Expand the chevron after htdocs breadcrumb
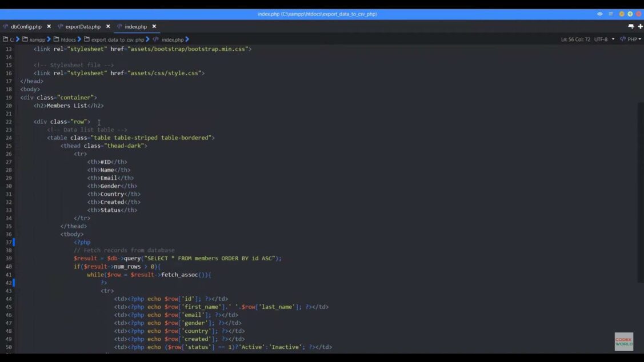 tap(79, 39)
